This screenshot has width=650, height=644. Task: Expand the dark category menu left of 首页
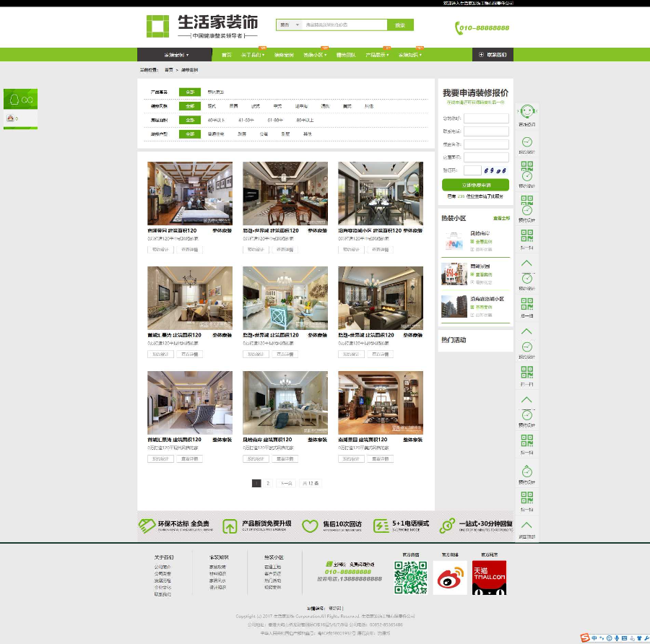coord(176,55)
